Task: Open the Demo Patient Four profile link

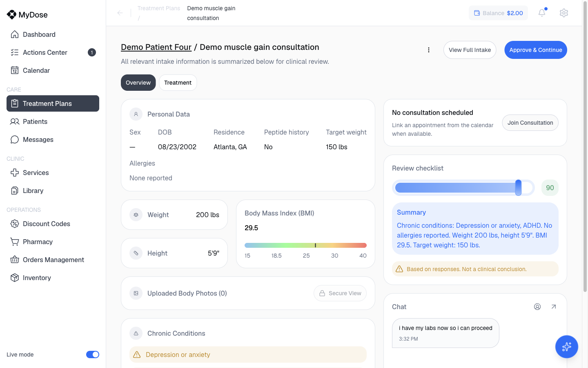Action: tap(156, 47)
